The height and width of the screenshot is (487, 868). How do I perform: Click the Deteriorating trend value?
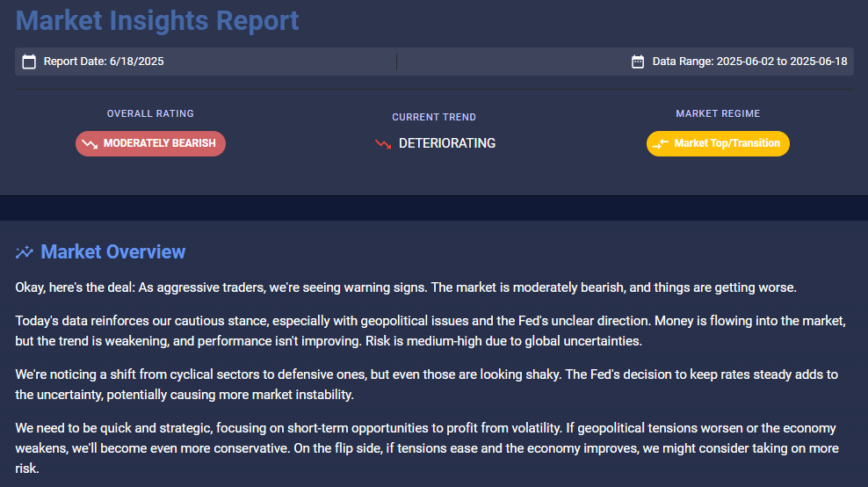[x=447, y=143]
